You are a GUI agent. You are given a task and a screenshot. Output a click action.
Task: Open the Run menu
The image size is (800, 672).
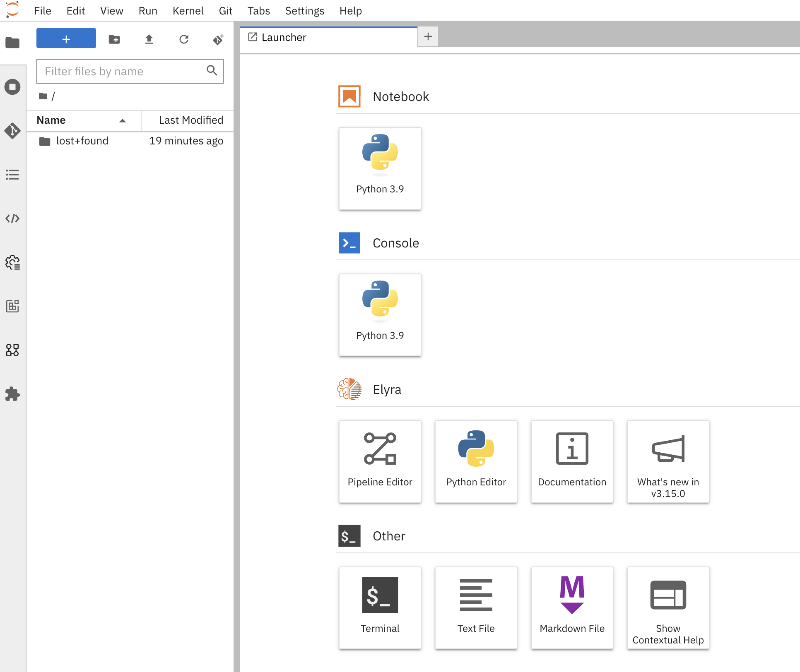(148, 11)
